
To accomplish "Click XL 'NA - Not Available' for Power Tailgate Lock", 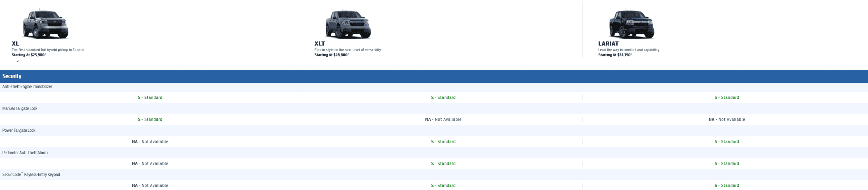I will tap(150, 142).
